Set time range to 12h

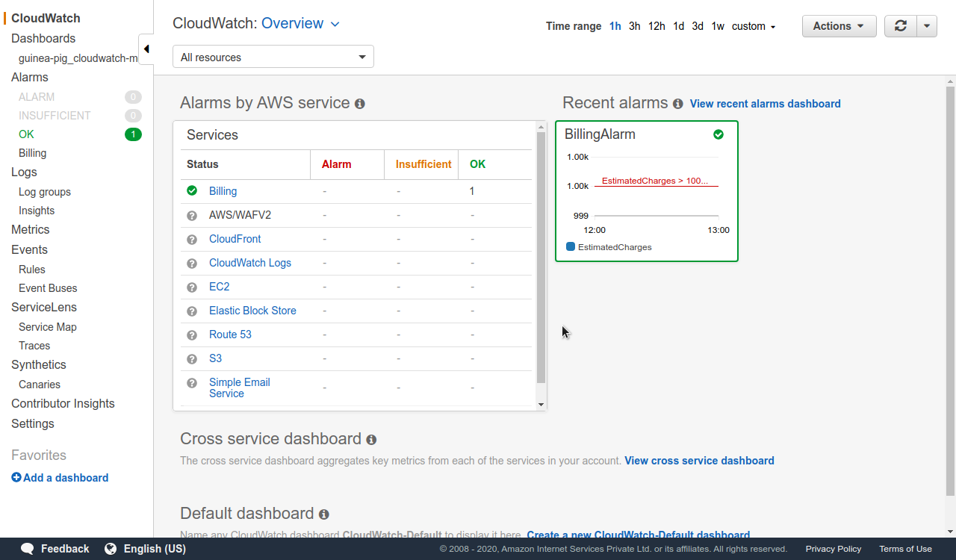[x=657, y=26]
